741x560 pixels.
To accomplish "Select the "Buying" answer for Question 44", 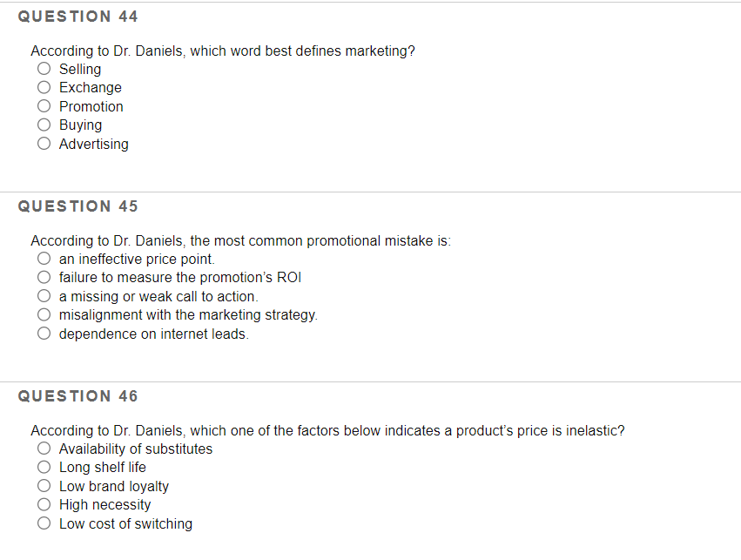I will (x=44, y=124).
